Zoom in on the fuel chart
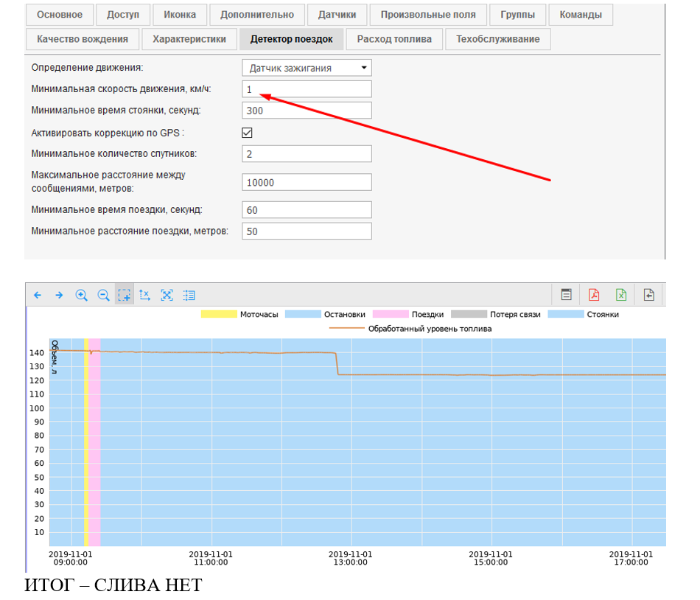Viewport: 700px width, 600px height. (81, 295)
